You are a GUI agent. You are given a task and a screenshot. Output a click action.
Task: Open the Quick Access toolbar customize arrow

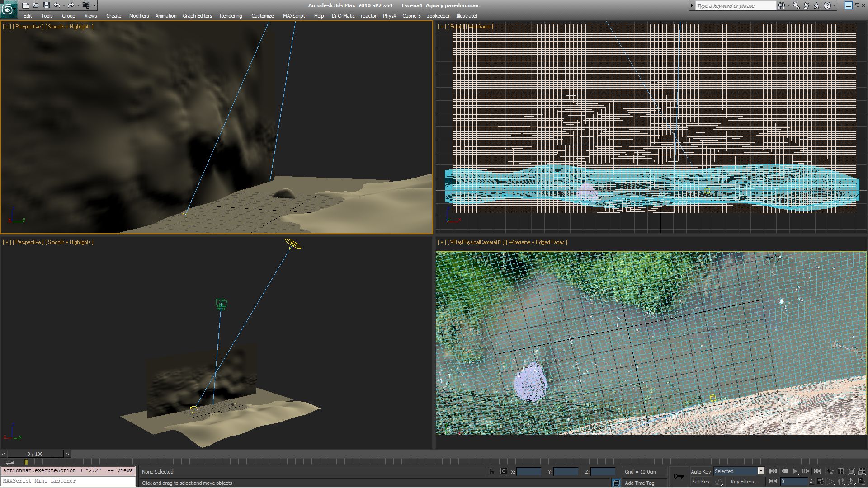click(94, 5)
